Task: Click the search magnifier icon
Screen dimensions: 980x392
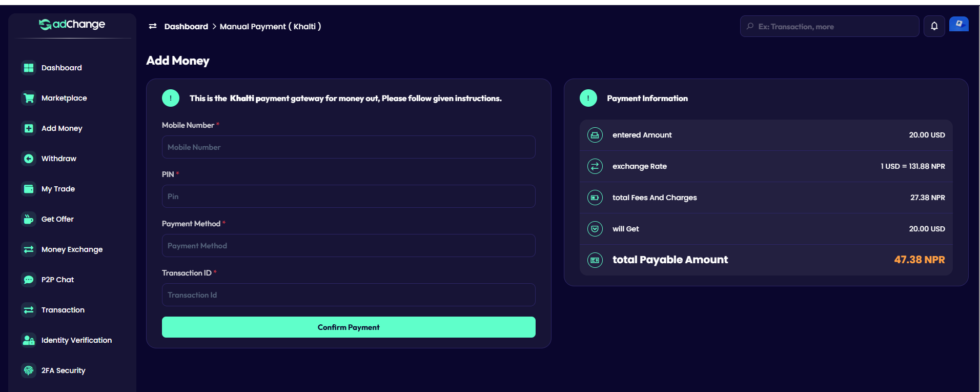Action: pos(750,26)
